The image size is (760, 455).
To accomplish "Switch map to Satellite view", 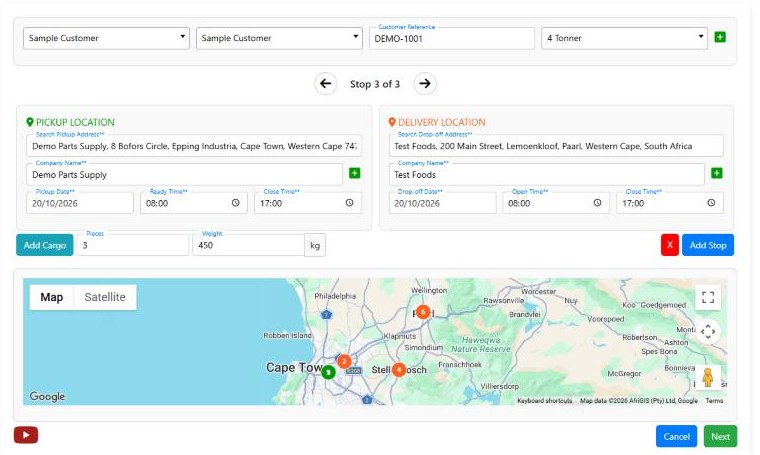I will pos(105,297).
